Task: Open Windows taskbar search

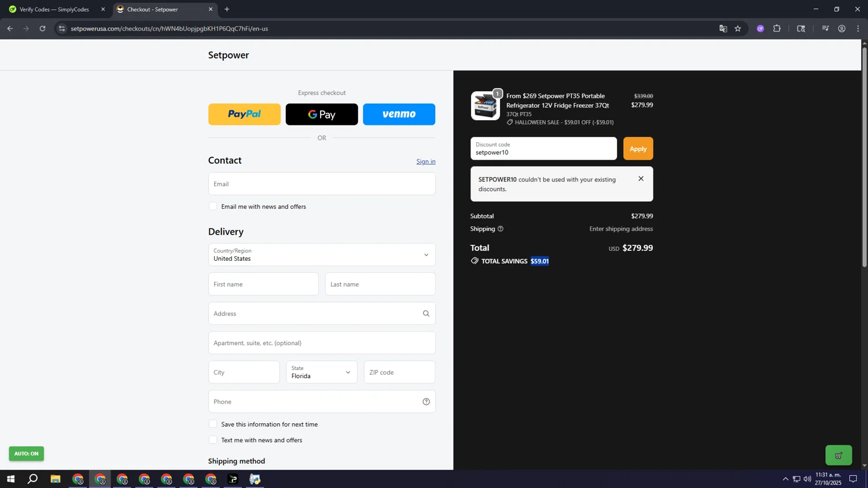Action: 33,479
